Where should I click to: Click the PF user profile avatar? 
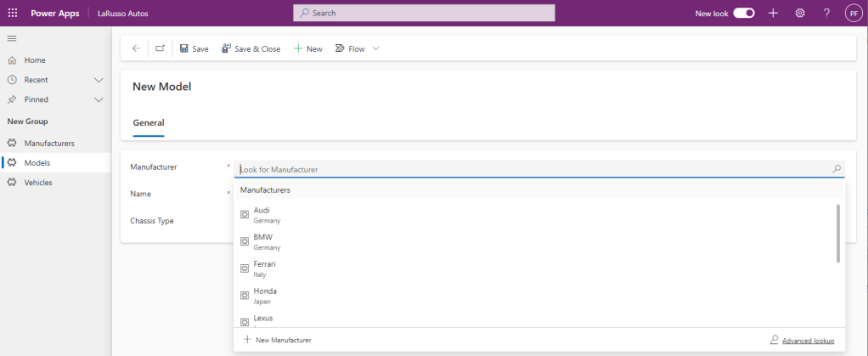point(853,13)
